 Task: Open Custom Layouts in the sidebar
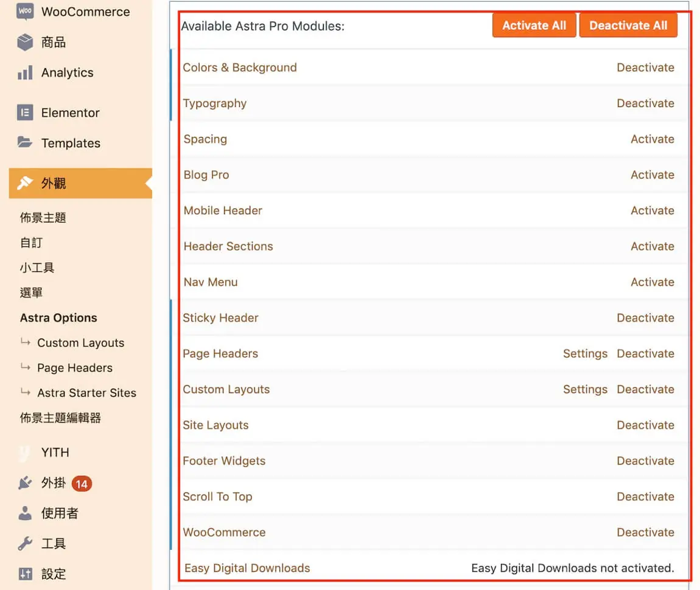pos(81,342)
